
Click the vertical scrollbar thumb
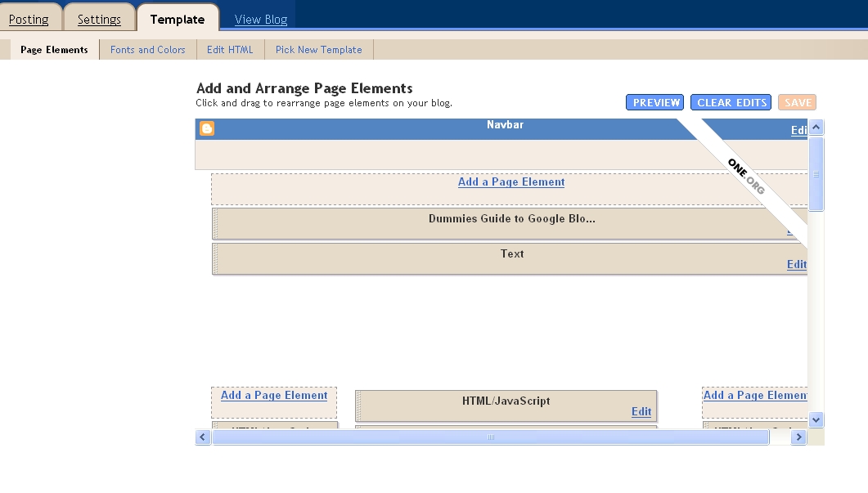[x=816, y=174]
